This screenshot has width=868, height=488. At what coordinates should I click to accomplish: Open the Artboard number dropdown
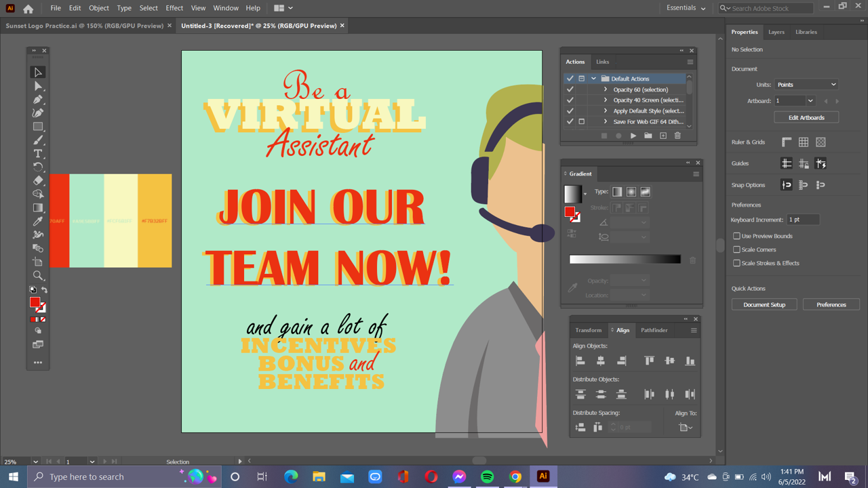tap(810, 101)
